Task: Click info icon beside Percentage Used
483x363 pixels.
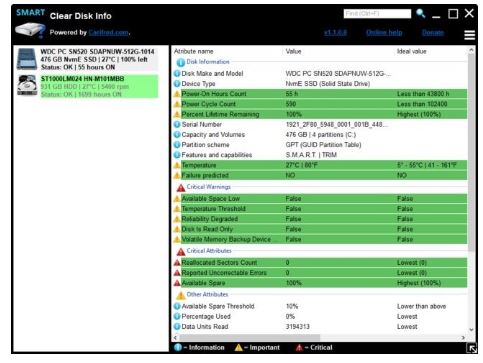Action: [x=177, y=316]
